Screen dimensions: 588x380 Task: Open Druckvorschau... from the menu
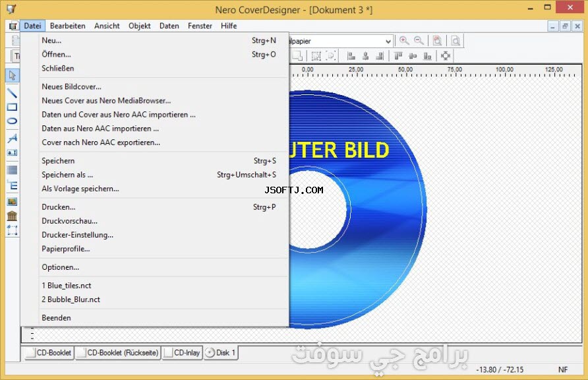click(x=154, y=220)
